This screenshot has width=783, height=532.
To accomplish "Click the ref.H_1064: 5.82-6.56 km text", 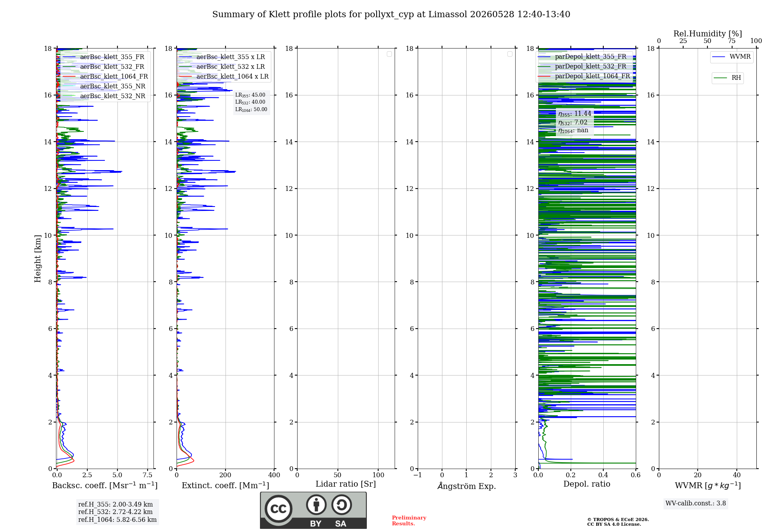I will (117, 520).
